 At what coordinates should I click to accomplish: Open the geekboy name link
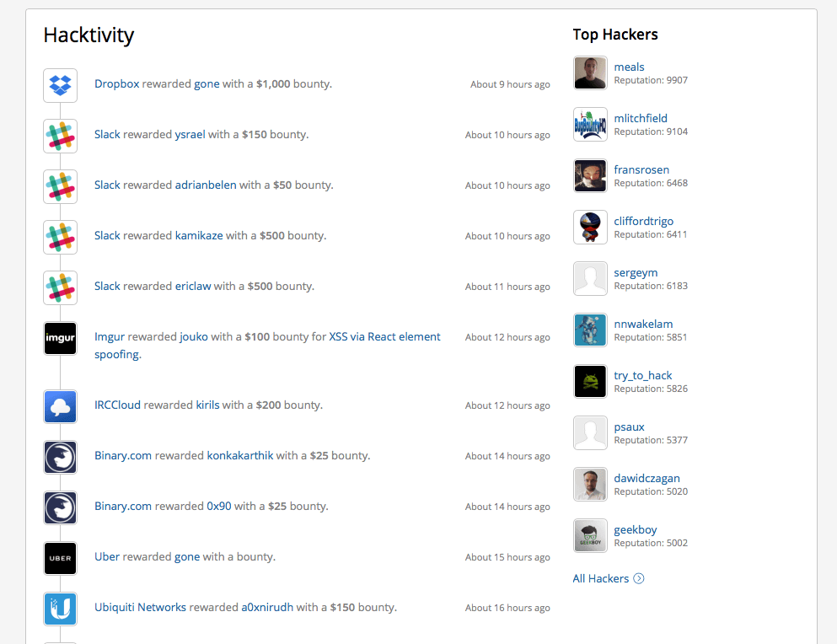636,529
